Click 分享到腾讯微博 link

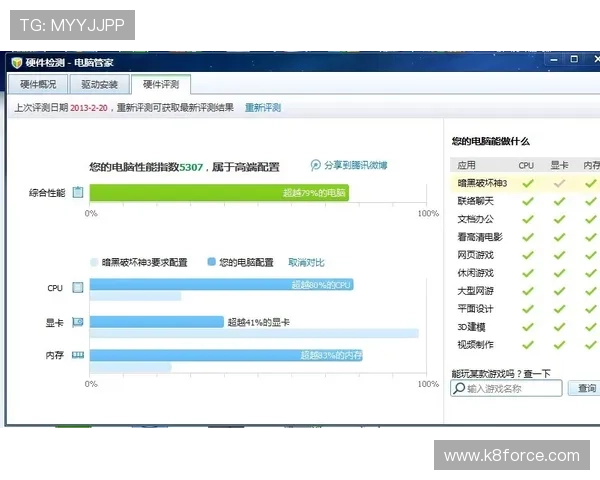(x=356, y=165)
